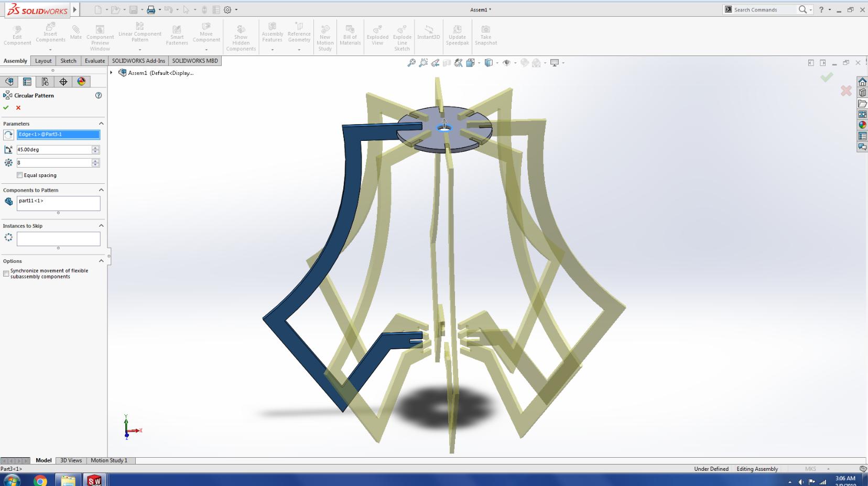The image size is (868, 486).
Task: Click Explode Line Sketch tool
Action: point(402,38)
